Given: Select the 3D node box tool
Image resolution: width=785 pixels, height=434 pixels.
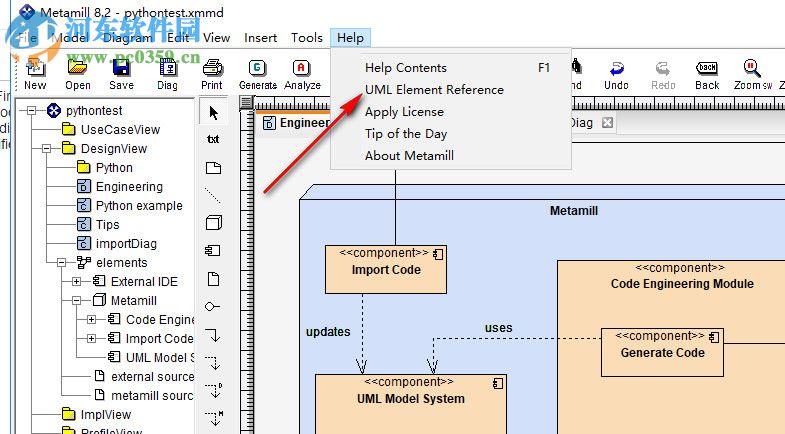Looking at the screenshot, I should coord(214,223).
